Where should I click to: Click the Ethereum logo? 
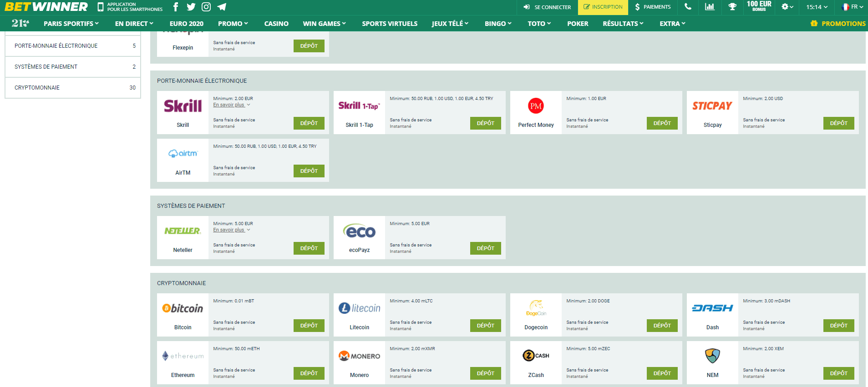point(183,356)
